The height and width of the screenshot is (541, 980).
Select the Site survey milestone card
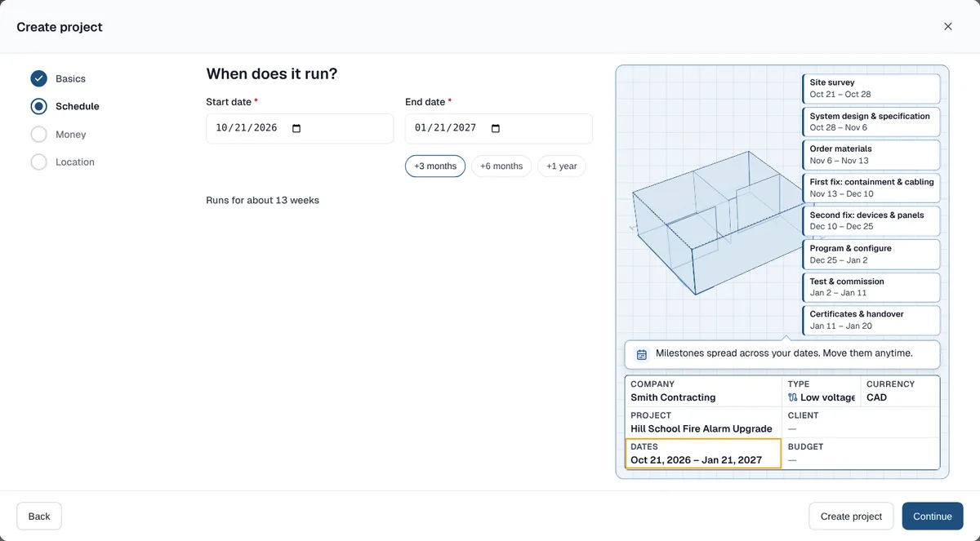click(871, 88)
